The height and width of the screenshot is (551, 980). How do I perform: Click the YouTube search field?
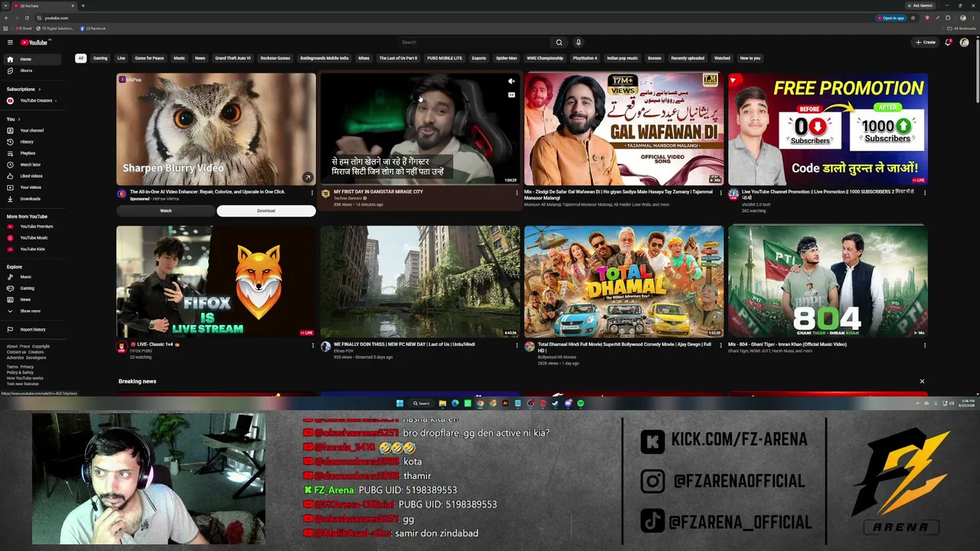coord(474,42)
